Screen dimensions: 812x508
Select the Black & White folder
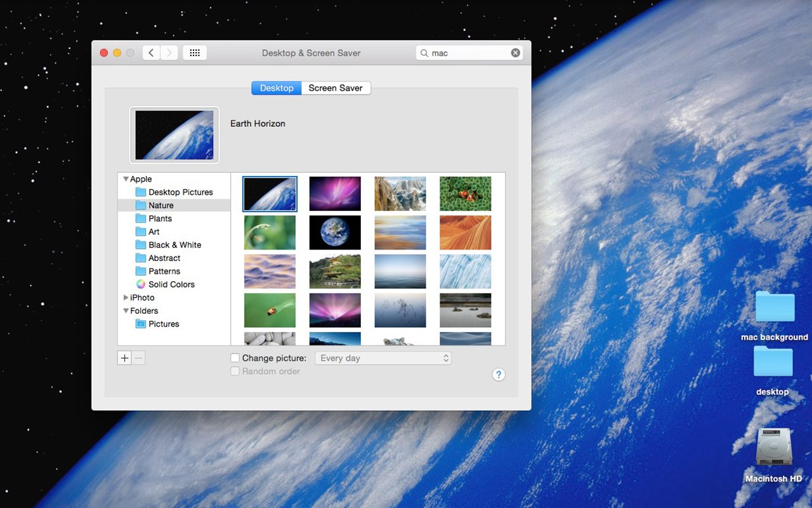(x=174, y=245)
